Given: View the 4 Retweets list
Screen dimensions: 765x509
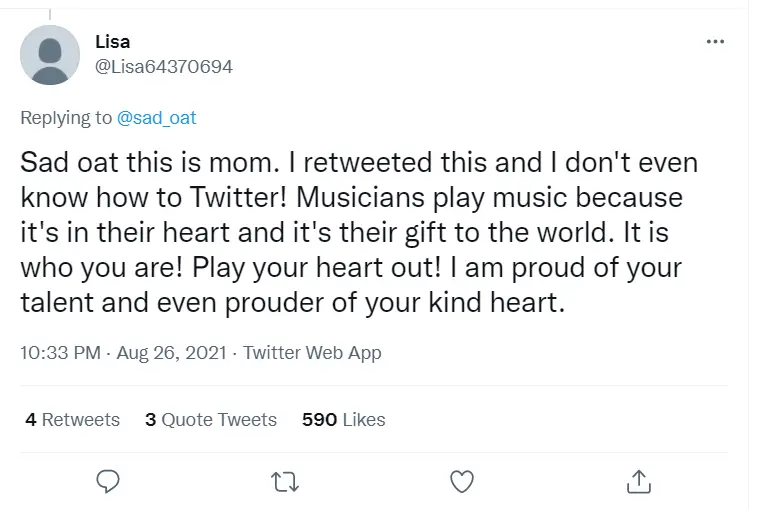Looking at the screenshot, I should [73, 420].
